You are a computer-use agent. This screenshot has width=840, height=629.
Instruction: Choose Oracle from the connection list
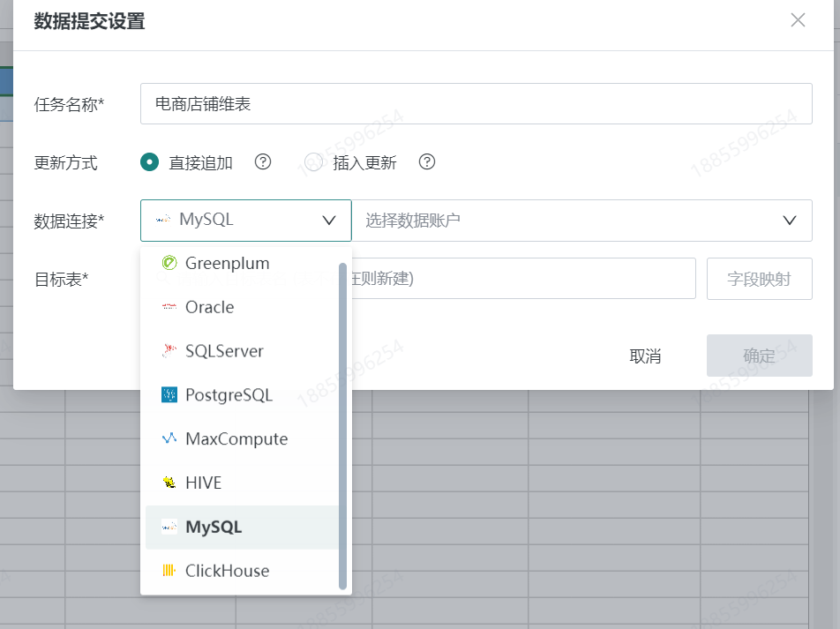[x=242, y=307]
